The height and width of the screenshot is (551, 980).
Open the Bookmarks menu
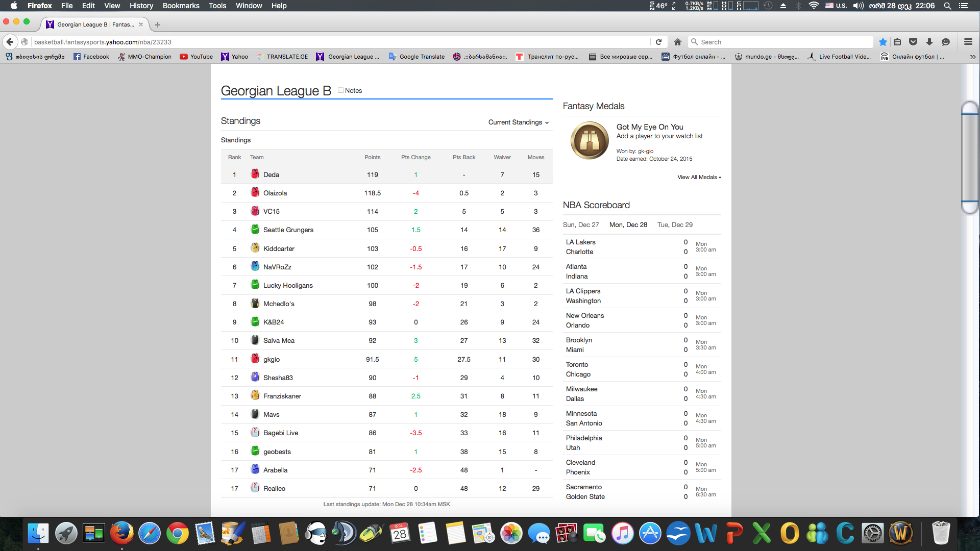click(181, 6)
